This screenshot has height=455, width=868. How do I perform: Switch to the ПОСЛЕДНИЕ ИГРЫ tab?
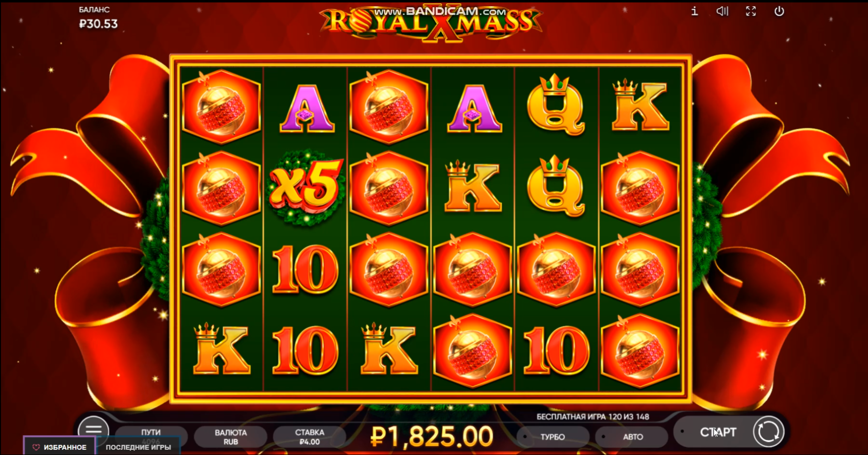(x=138, y=447)
